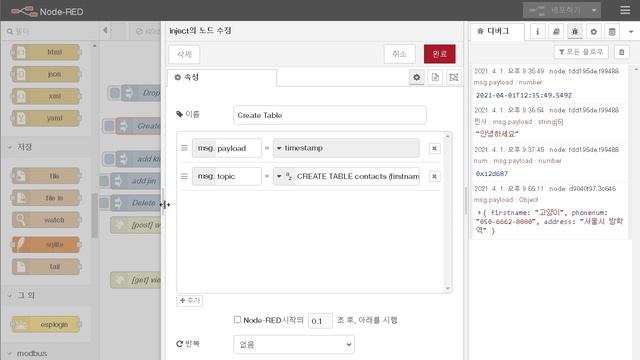
Task: Expand the debug object with firstname
Action: pyautogui.click(x=479, y=213)
